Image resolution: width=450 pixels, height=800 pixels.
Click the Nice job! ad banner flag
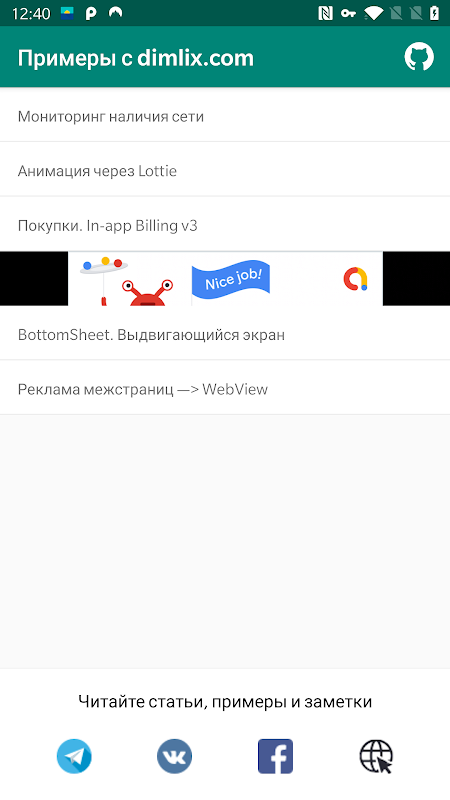(231, 280)
